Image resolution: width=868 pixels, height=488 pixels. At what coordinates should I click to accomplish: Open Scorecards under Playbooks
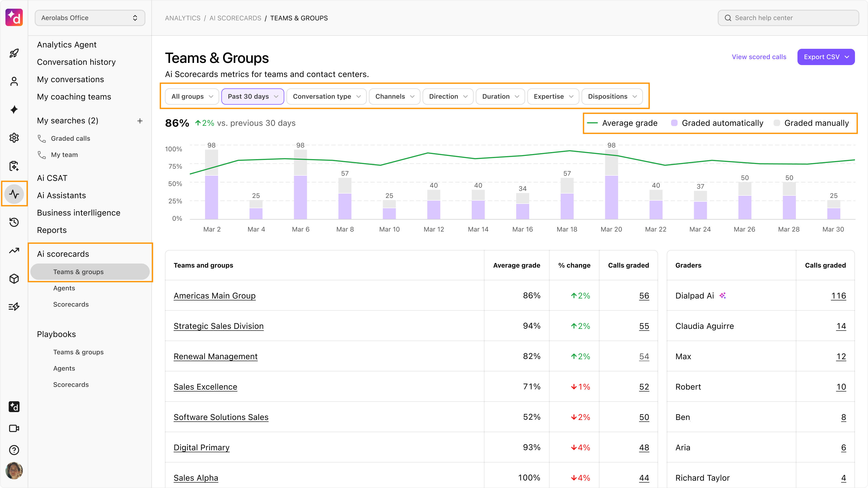(71, 385)
